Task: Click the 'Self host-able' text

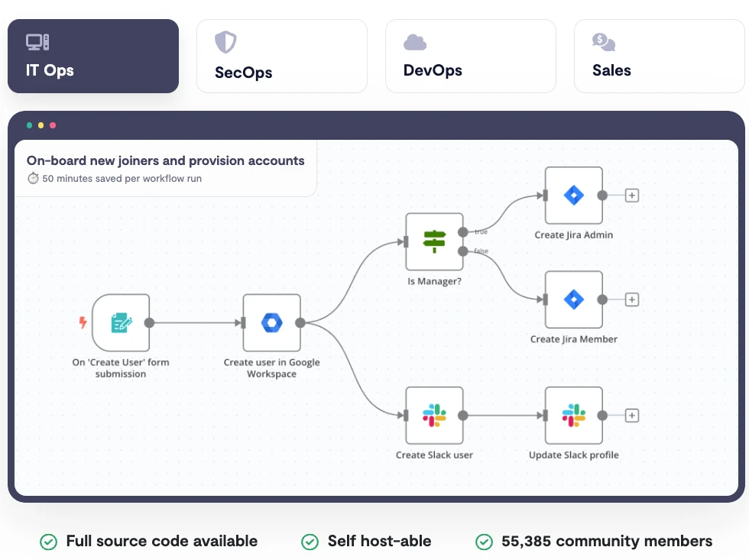Action: 379,541
